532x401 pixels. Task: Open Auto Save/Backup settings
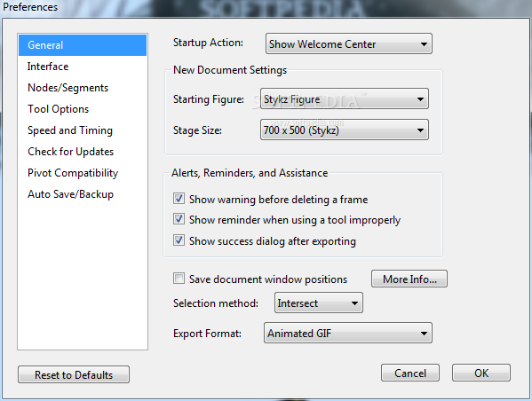pyautogui.click(x=83, y=194)
